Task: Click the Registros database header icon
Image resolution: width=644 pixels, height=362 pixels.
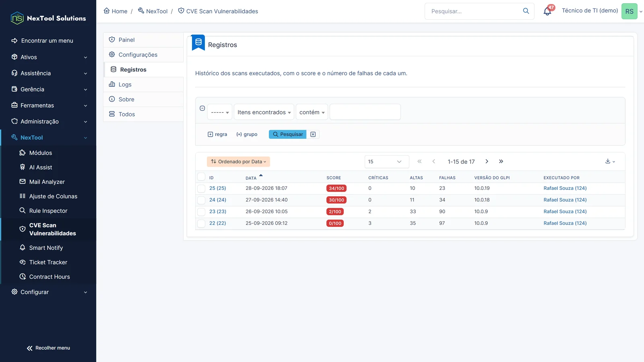Action: (198, 42)
